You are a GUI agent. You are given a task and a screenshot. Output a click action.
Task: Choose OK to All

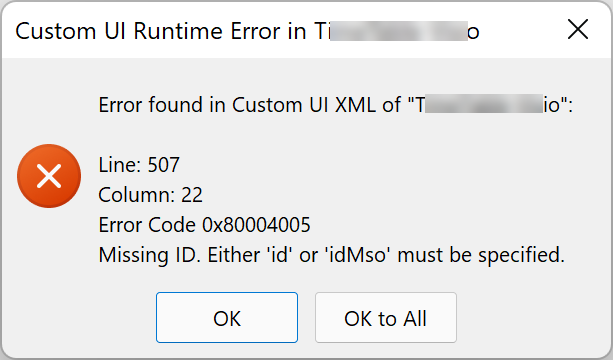click(385, 317)
